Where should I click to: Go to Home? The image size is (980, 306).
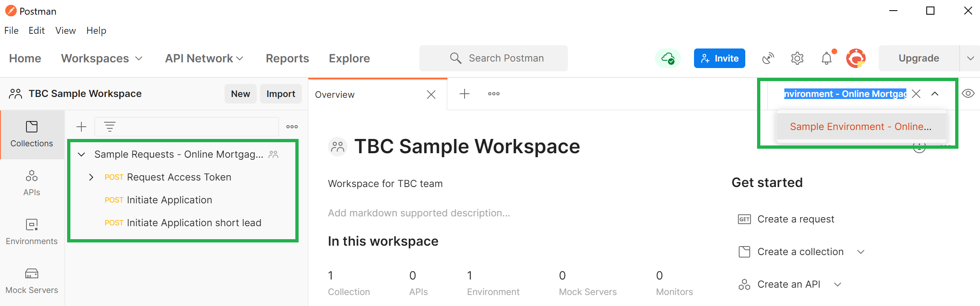pyautogui.click(x=25, y=58)
